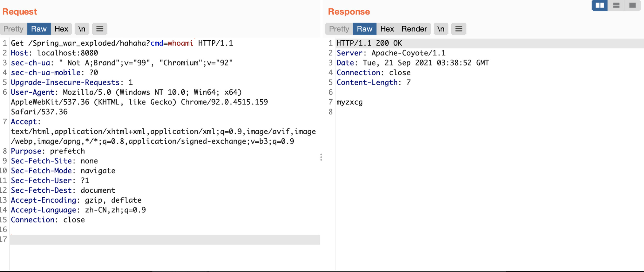644x272 pixels.
Task: Switch the Request view to Pretty
Action: pos(14,29)
